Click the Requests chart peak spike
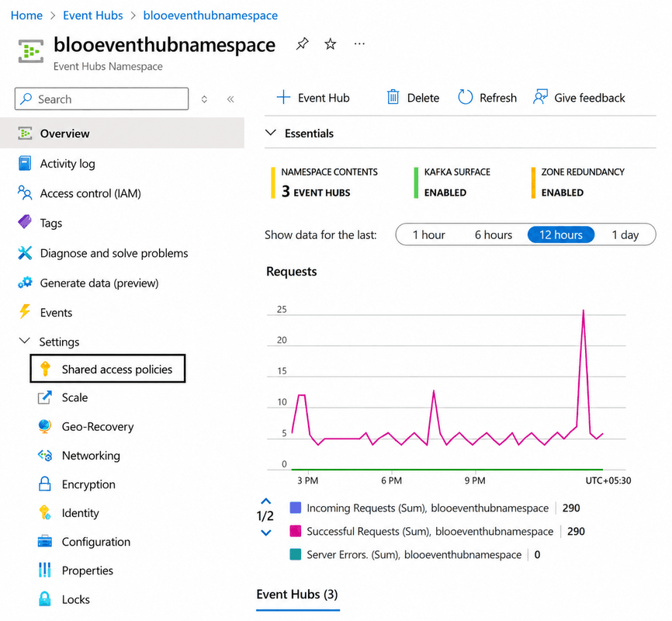Screen dimensions: 672x621 (583, 310)
